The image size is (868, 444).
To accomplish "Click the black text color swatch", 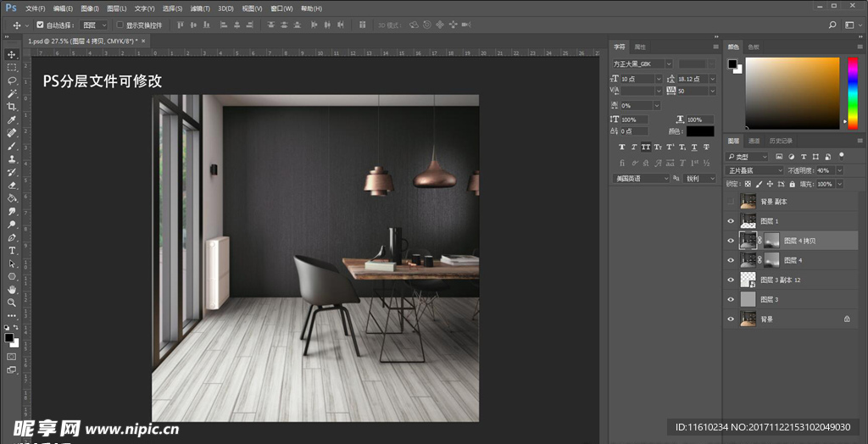I will pyautogui.click(x=700, y=131).
